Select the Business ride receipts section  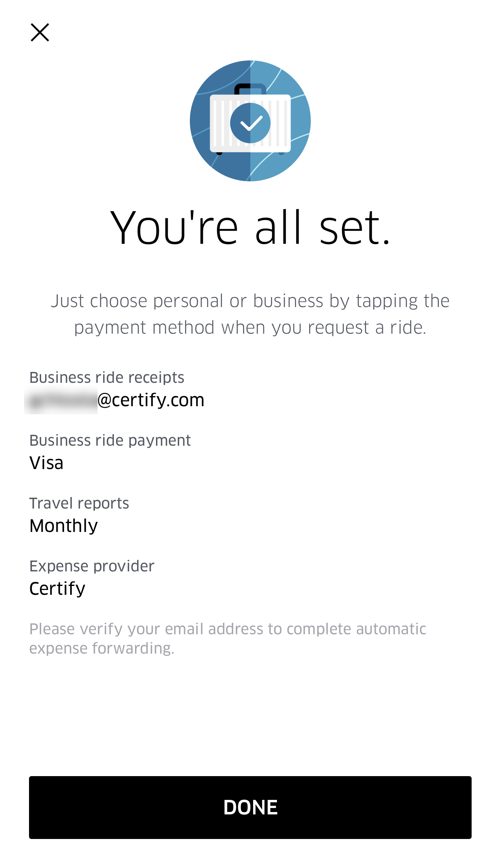[107, 377]
